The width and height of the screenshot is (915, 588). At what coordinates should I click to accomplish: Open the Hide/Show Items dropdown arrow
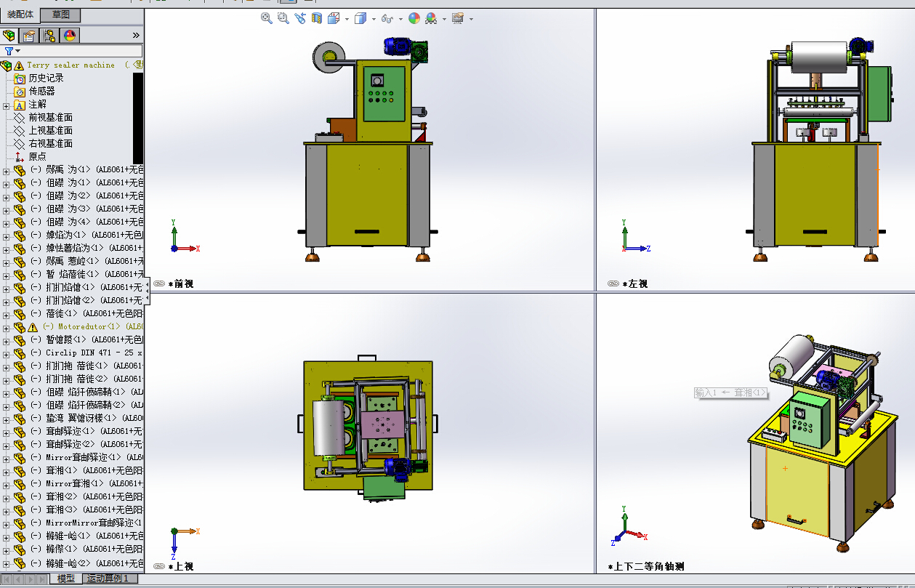tap(400, 19)
